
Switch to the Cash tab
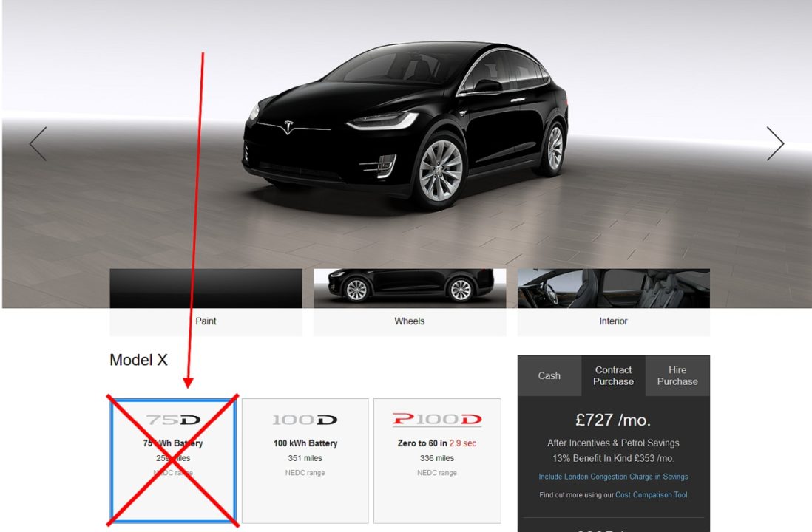pyautogui.click(x=549, y=375)
